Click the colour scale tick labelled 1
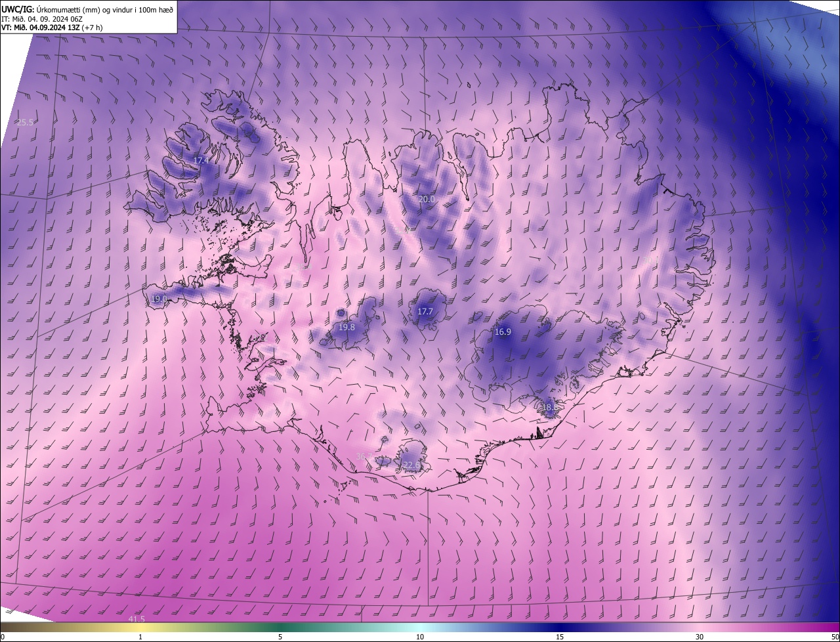Viewport: 840px width, 642px height. pos(140,637)
